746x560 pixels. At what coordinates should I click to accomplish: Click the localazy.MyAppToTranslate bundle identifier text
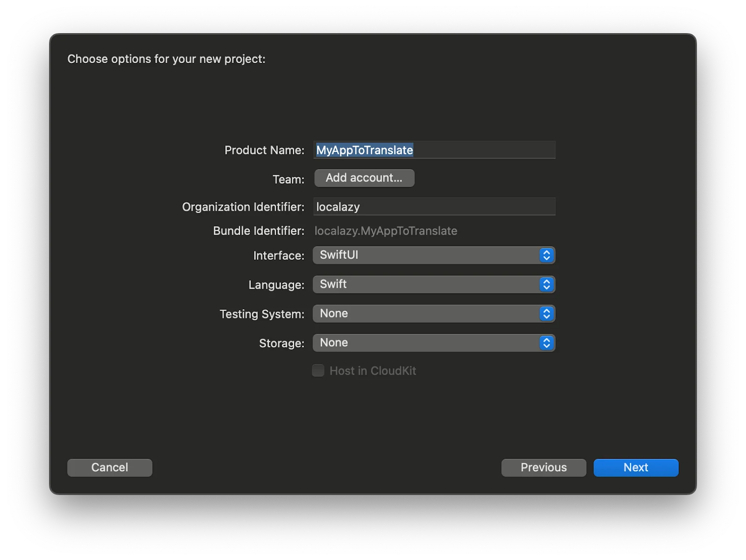[x=386, y=231]
